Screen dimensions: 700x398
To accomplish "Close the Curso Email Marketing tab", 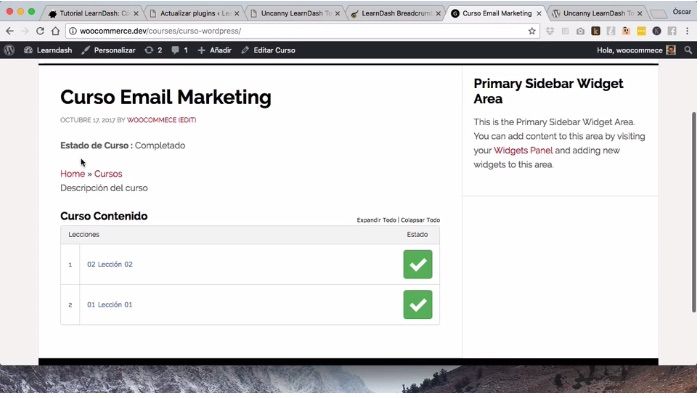I will (539, 13).
